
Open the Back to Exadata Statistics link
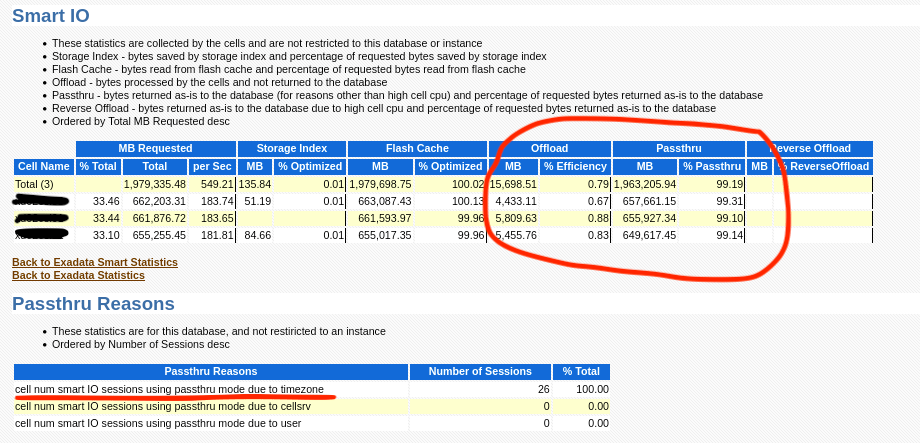pos(78,275)
